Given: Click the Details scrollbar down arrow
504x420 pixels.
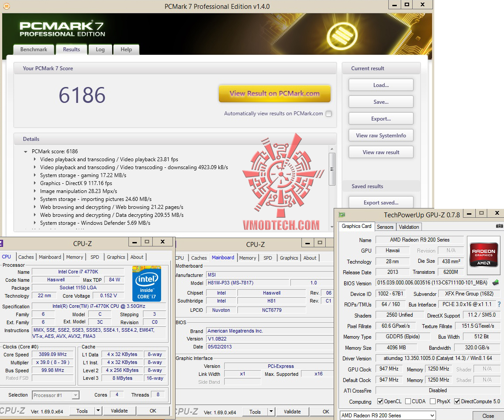Looking at the screenshot, I should coord(332,227).
